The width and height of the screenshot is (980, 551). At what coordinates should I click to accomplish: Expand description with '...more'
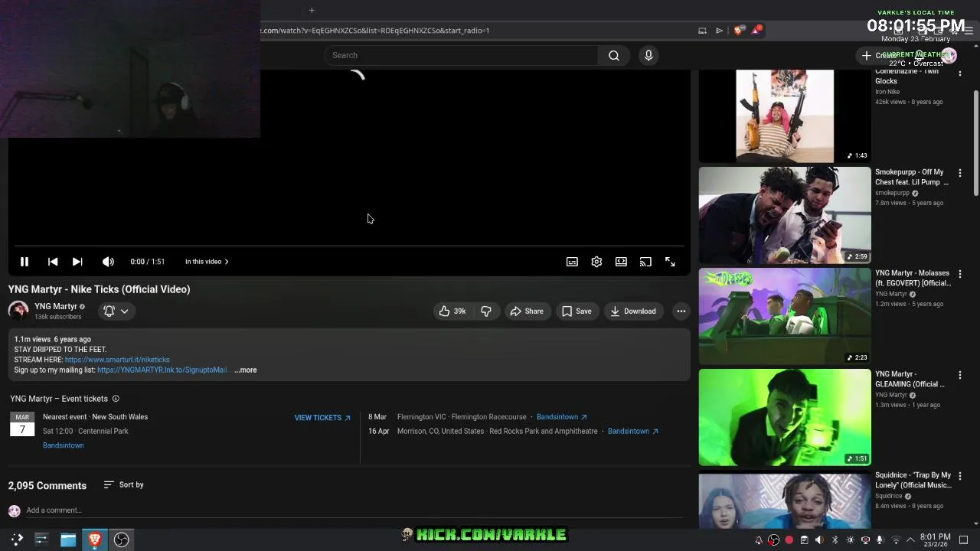pyautogui.click(x=246, y=370)
